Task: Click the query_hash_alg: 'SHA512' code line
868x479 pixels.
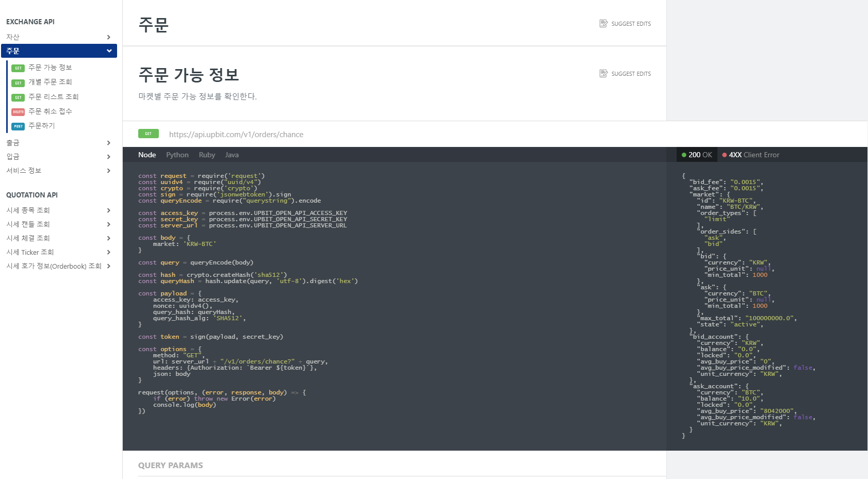Action: [199, 318]
